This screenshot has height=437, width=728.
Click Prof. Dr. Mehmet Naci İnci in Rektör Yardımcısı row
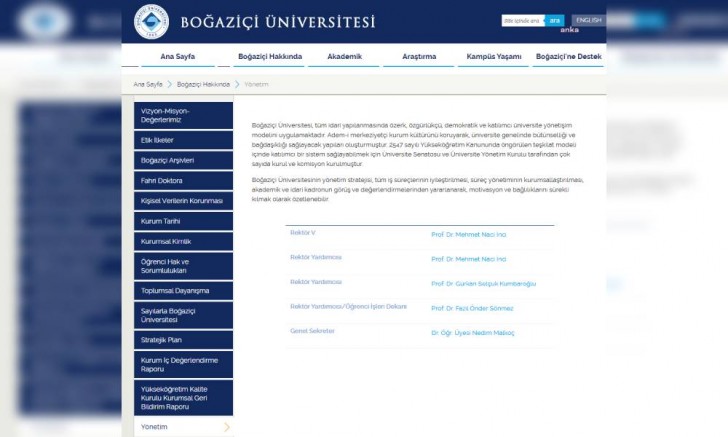468,259
